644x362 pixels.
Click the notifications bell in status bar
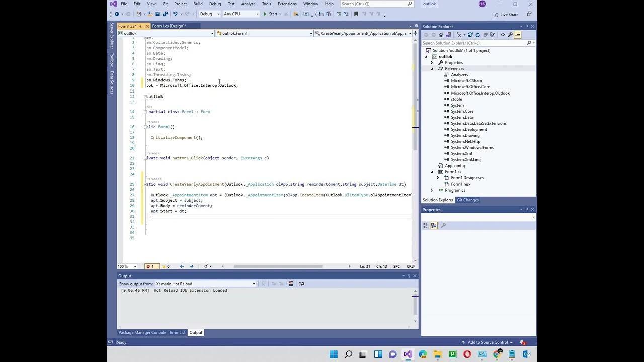523,342
